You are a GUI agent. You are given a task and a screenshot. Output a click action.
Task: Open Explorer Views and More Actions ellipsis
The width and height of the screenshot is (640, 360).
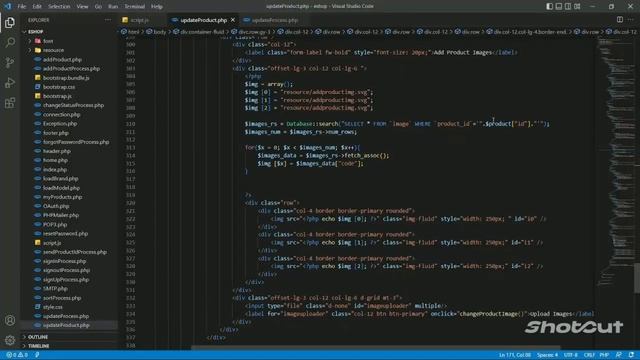coord(108,20)
